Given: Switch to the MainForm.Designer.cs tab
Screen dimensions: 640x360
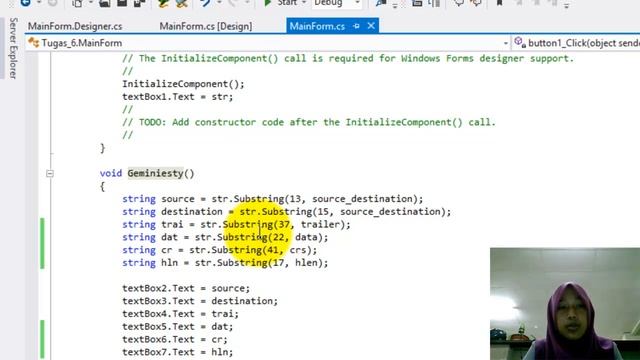Looking at the screenshot, I should point(75,27).
